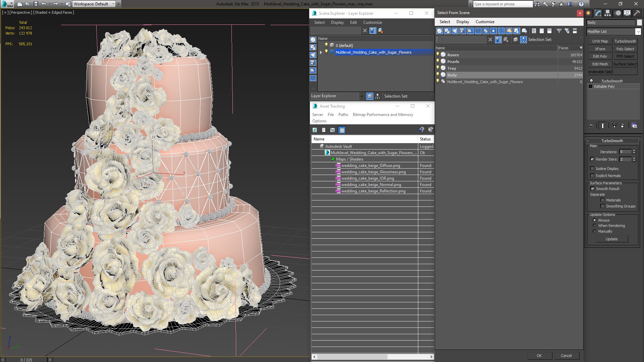Click Remove Modifier trash icon
The image size is (644, 362).
[623, 126]
